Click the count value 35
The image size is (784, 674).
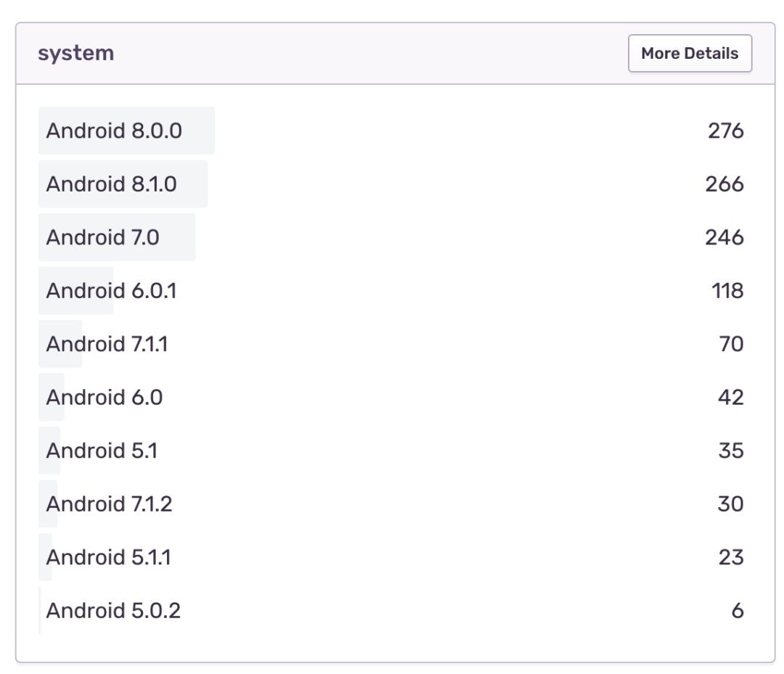pyautogui.click(x=731, y=451)
